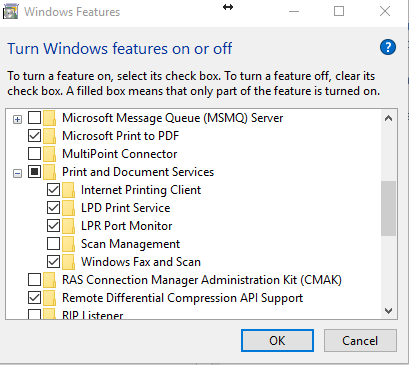This screenshot has height=365, width=409.
Task: Click the folder icon beside Internet Printing Client
Action: click(68, 190)
